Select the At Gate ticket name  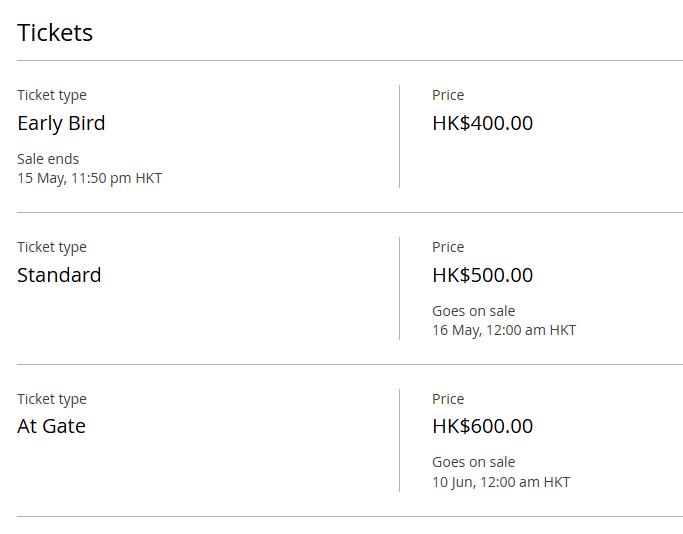click(51, 426)
